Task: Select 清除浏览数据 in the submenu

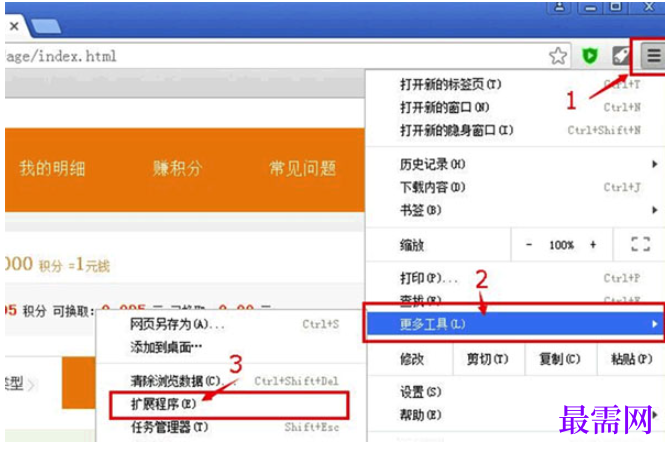Action: click(231, 380)
